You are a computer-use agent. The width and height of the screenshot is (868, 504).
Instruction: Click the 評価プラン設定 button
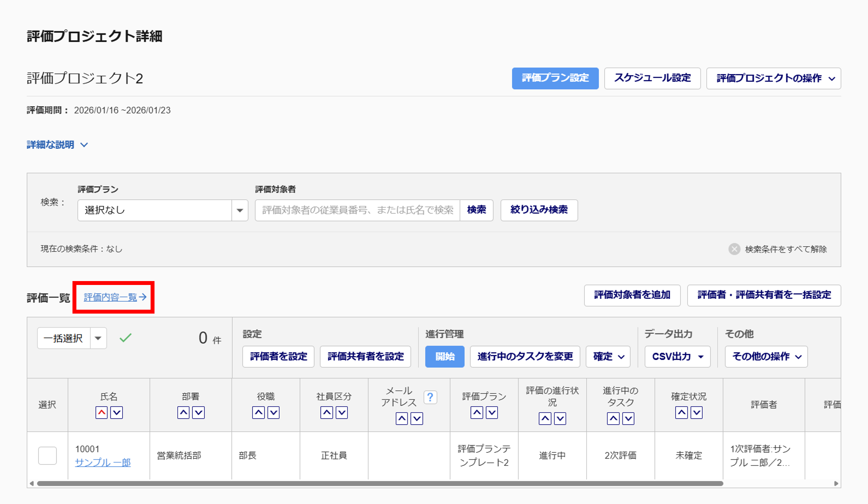555,79
